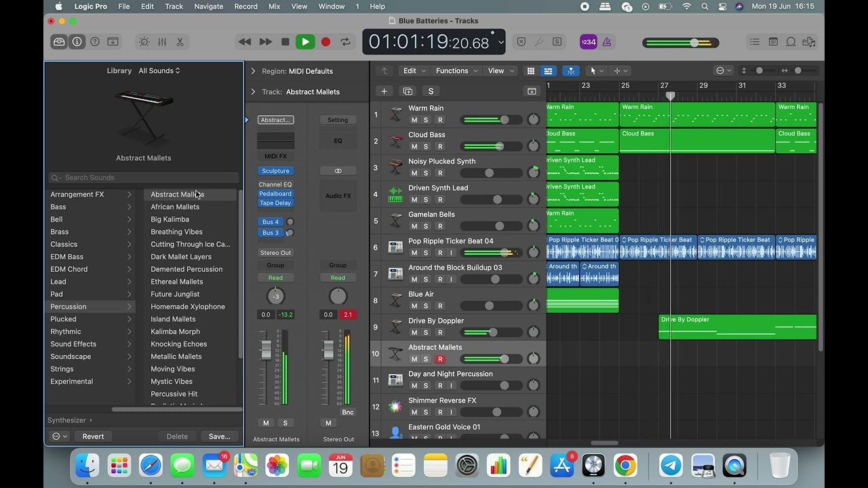Viewport: 868px width, 488px height.
Task: Open the Navigate menu
Action: tap(209, 6)
